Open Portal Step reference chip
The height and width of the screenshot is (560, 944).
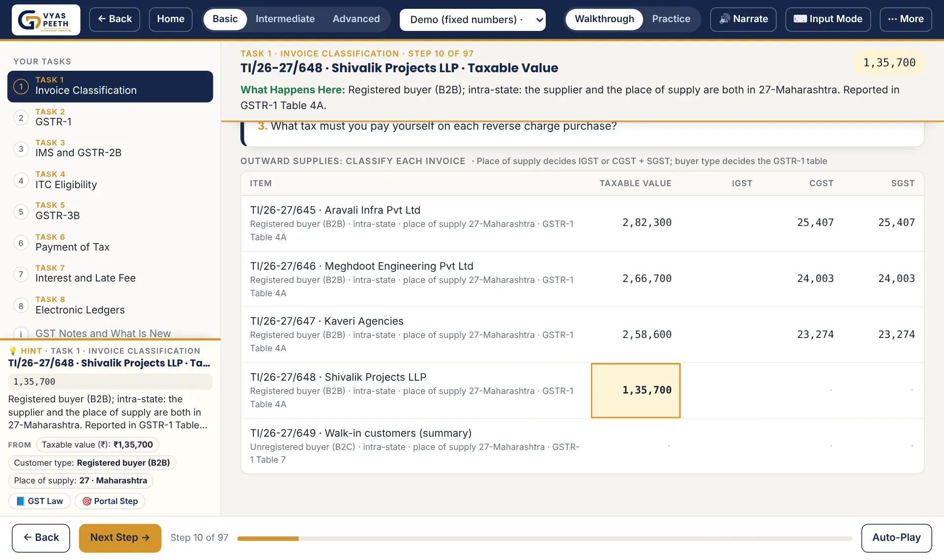[x=110, y=501]
